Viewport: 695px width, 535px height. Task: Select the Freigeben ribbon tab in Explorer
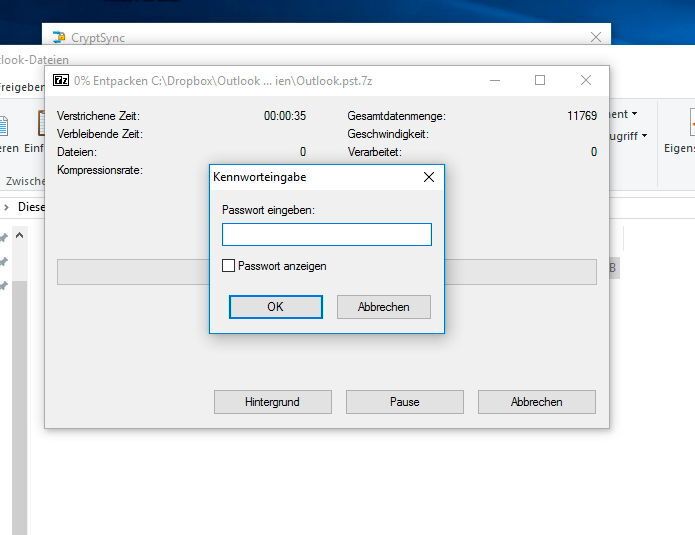[x=21, y=87]
